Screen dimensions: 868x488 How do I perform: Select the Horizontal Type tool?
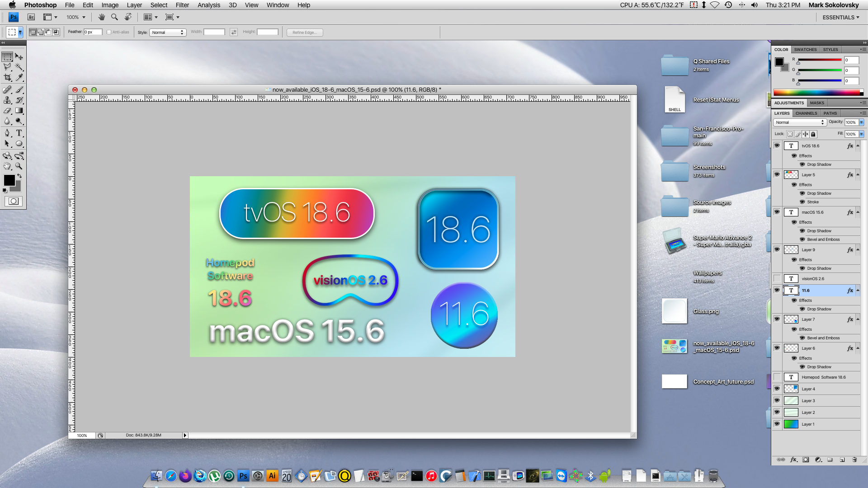coord(19,133)
